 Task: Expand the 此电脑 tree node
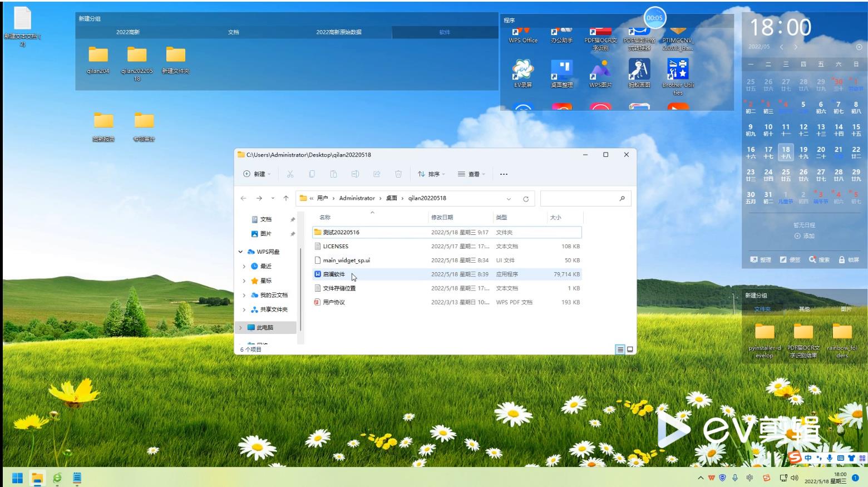(240, 328)
